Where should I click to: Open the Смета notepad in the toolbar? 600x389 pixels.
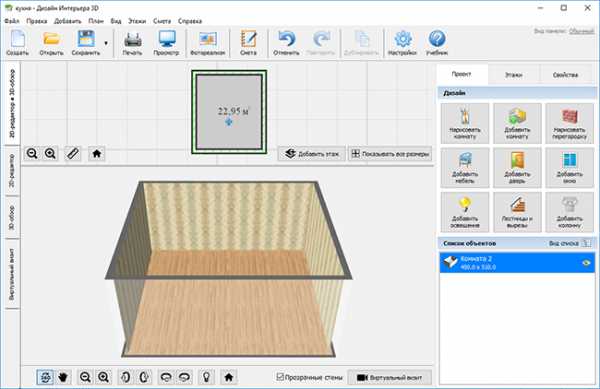click(248, 42)
